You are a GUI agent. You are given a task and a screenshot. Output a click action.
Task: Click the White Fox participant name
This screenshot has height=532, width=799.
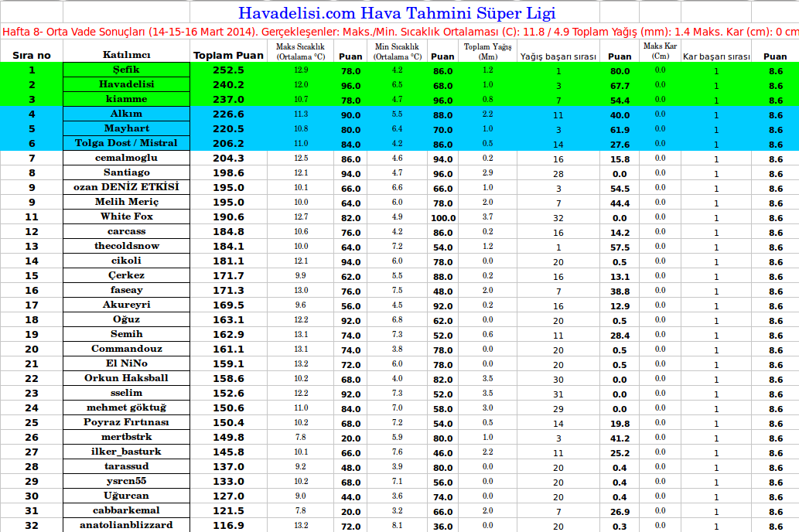[x=126, y=217]
